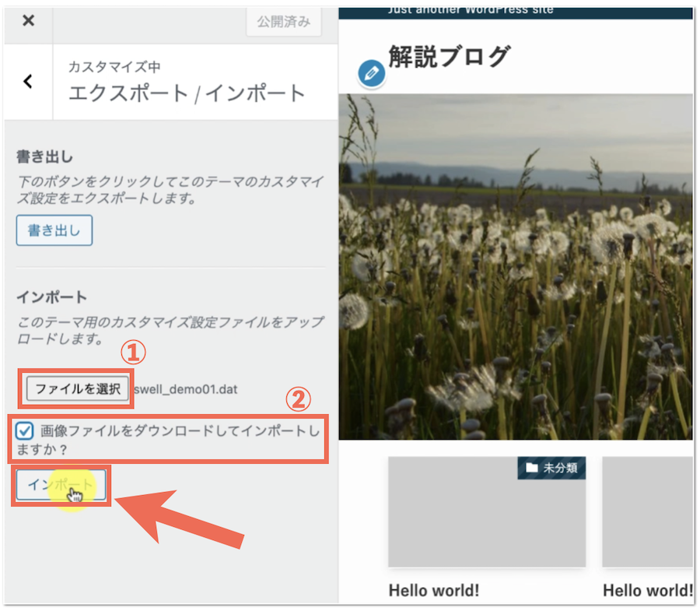Open file picker with ファイルを選択
700x611 pixels.
tap(78, 389)
